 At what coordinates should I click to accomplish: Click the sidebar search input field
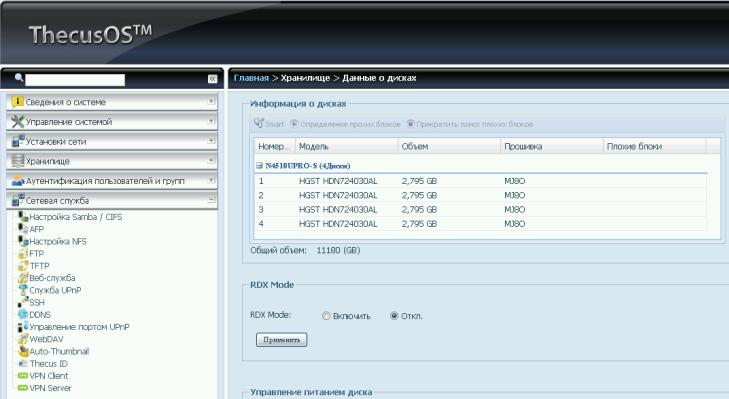[x=75, y=80]
